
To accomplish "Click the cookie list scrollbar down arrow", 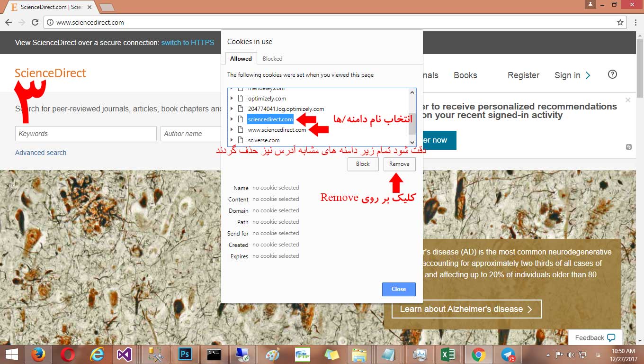I will point(412,142).
